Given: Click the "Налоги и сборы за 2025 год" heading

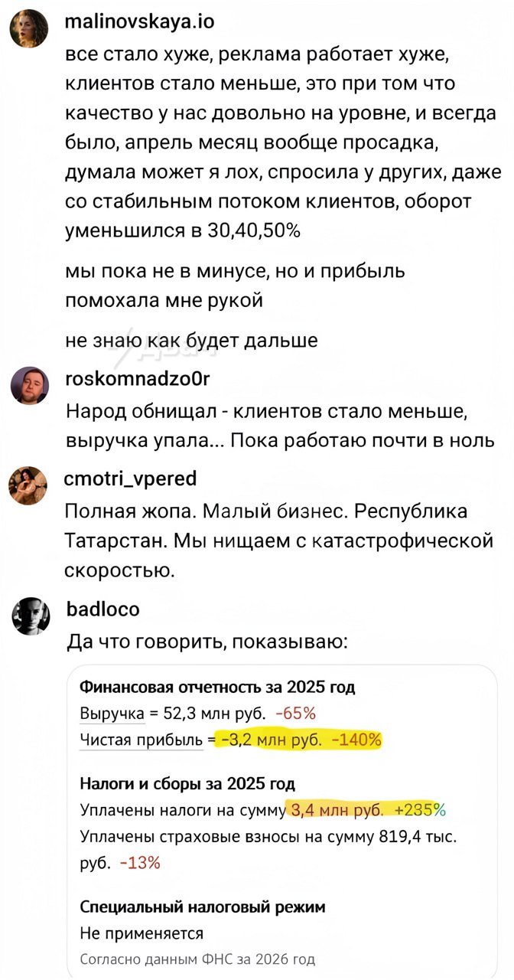Looking at the screenshot, I should (187, 783).
